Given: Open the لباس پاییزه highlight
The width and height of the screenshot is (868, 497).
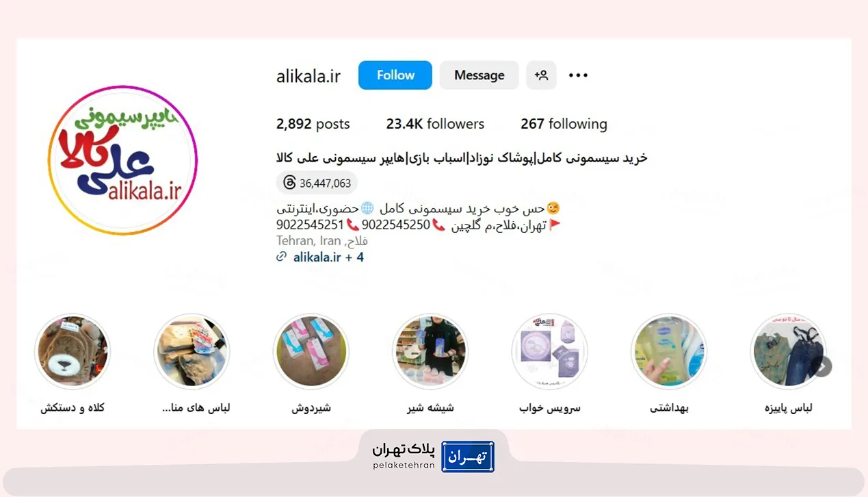Looking at the screenshot, I should click(788, 352).
